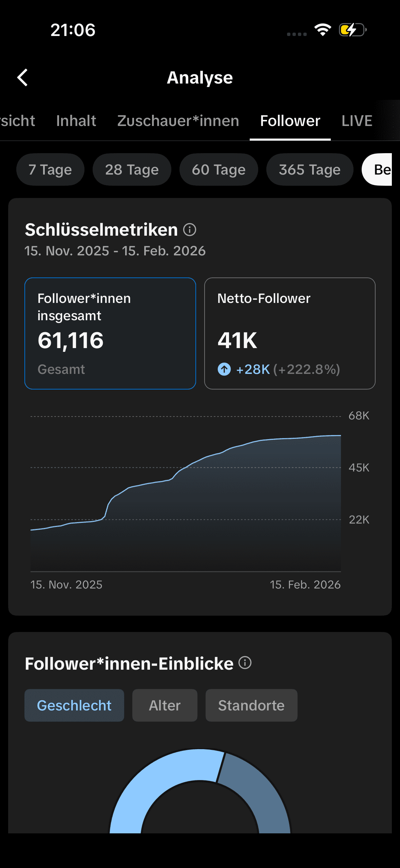Viewport: 400px width, 868px height.
Task: Switch to 365 Tage range
Action: [309, 169]
